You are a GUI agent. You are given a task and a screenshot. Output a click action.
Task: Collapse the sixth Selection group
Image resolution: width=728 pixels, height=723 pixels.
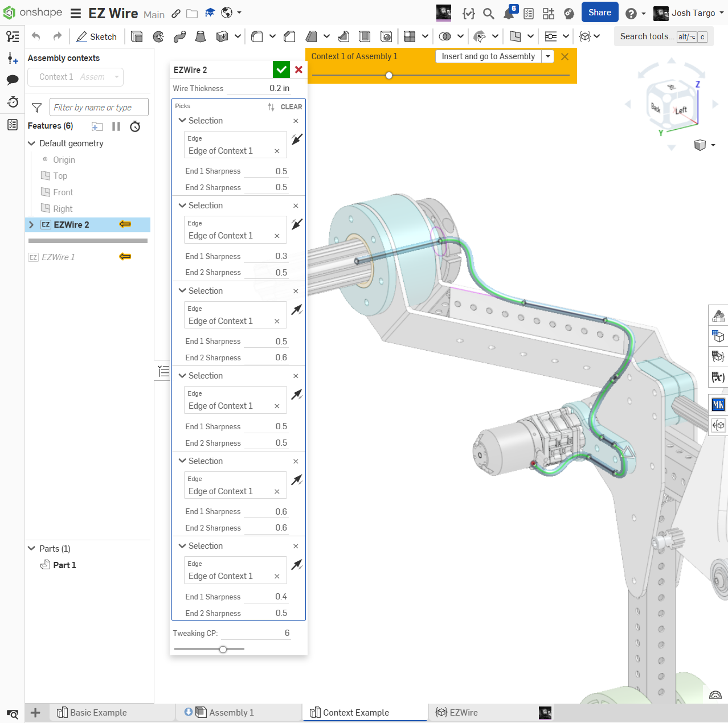point(182,546)
